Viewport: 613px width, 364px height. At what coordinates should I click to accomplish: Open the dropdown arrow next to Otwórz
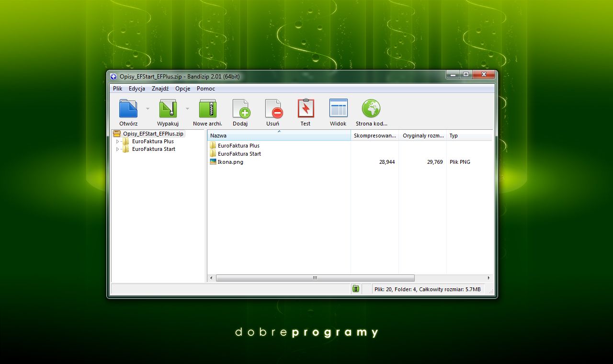148,109
